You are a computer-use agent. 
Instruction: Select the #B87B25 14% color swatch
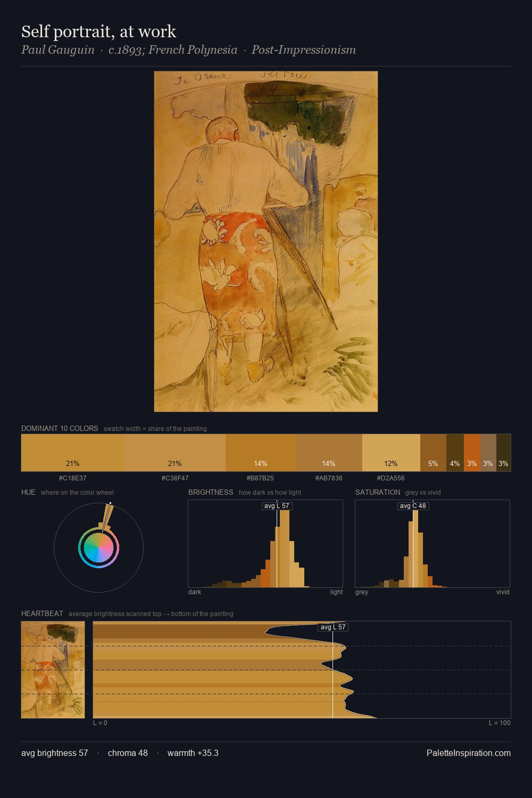coord(261,453)
